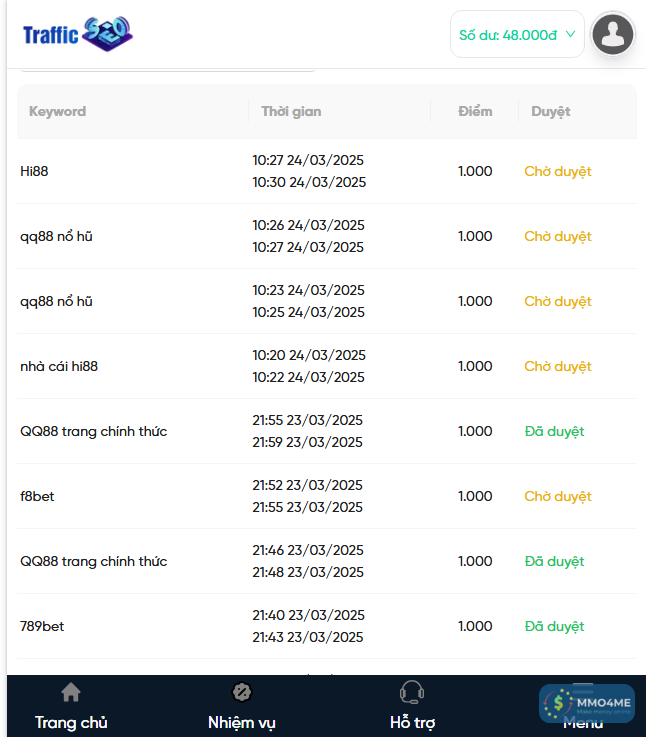This screenshot has width=646, height=737.
Task: Sort by the Keyword column header
Action: pyautogui.click(x=57, y=111)
